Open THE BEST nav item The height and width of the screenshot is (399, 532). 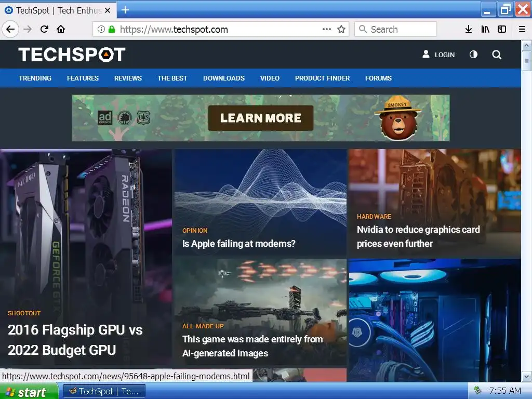pos(172,78)
